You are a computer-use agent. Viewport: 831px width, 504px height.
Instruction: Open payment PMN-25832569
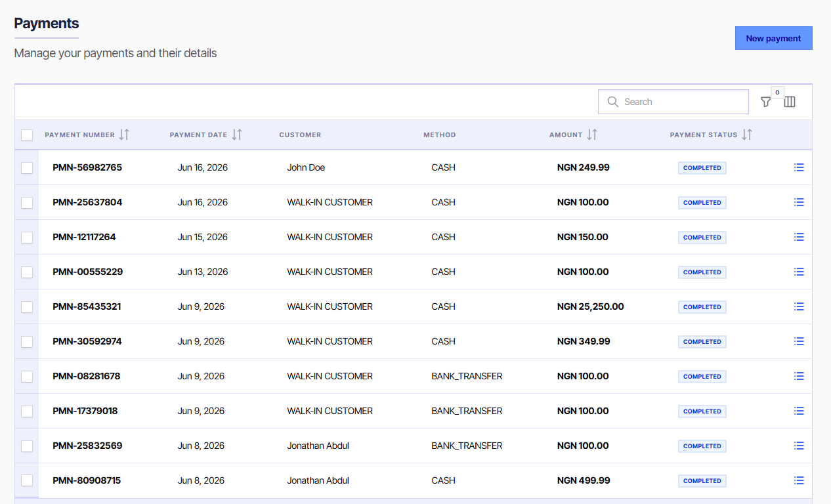tap(87, 446)
